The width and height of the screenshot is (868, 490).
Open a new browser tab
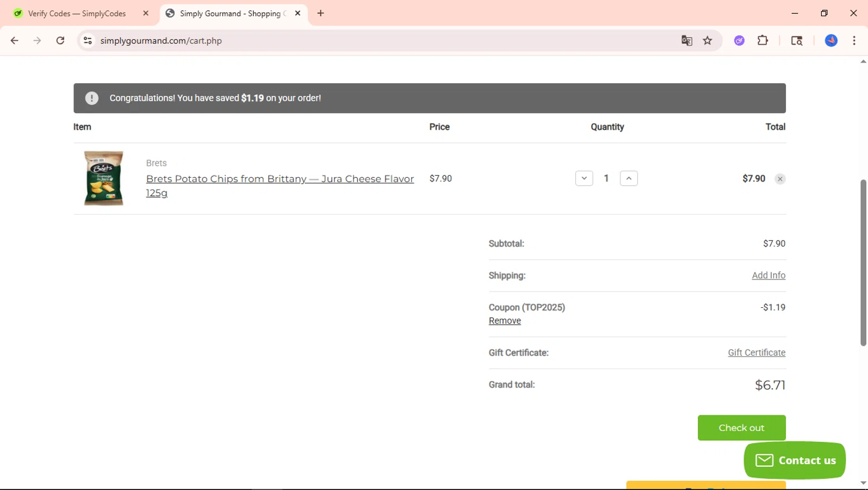pos(321,13)
